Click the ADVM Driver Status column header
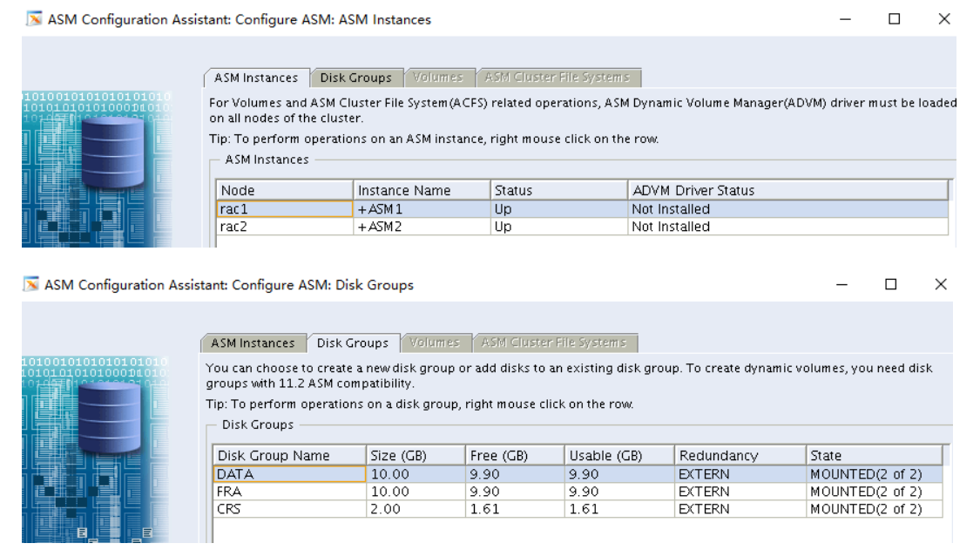The height and width of the screenshot is (557, 980). tap(788, 190)
